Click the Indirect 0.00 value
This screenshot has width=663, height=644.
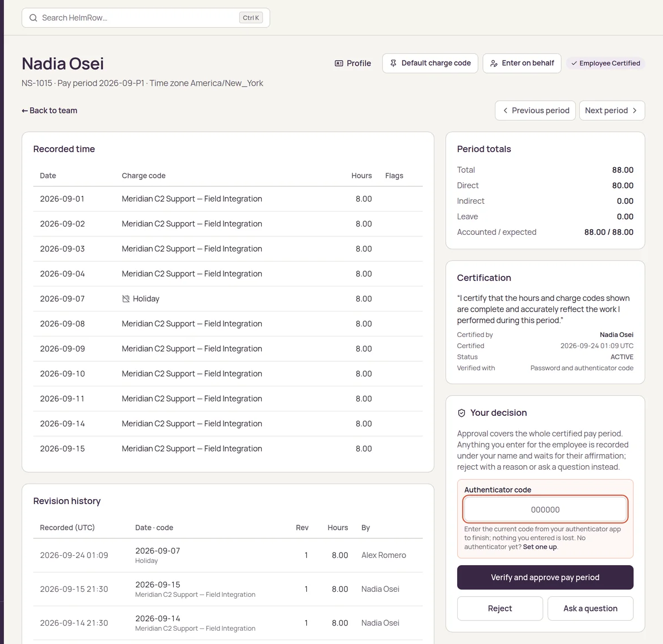[x=625, y=201]
